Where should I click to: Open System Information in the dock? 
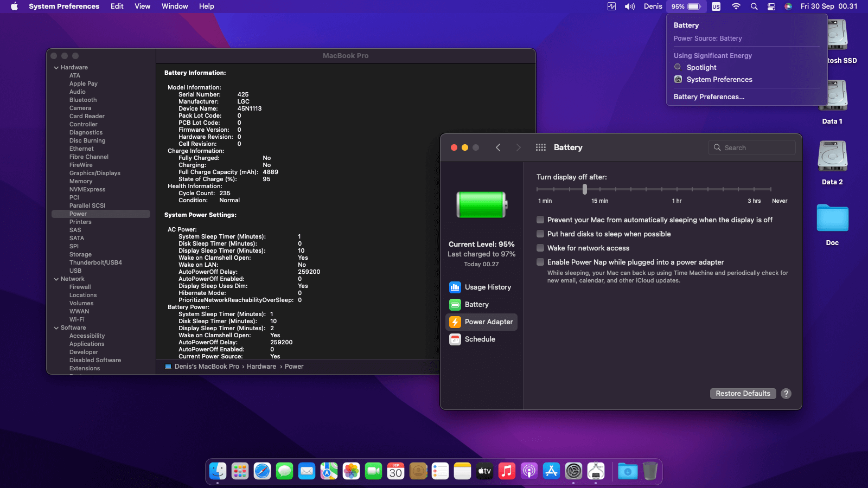[x=596, y=471]
